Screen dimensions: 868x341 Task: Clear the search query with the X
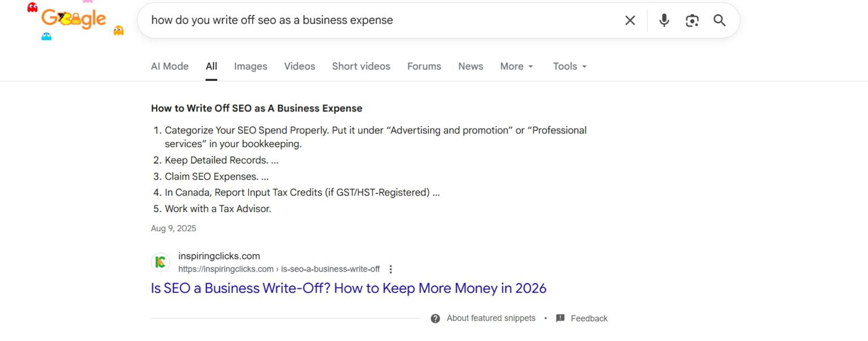coord(630,20)
